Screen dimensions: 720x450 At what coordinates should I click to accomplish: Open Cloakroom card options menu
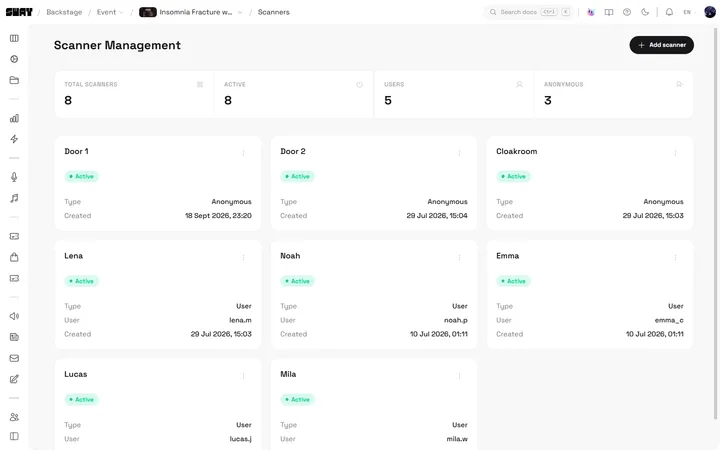(675, 153)
